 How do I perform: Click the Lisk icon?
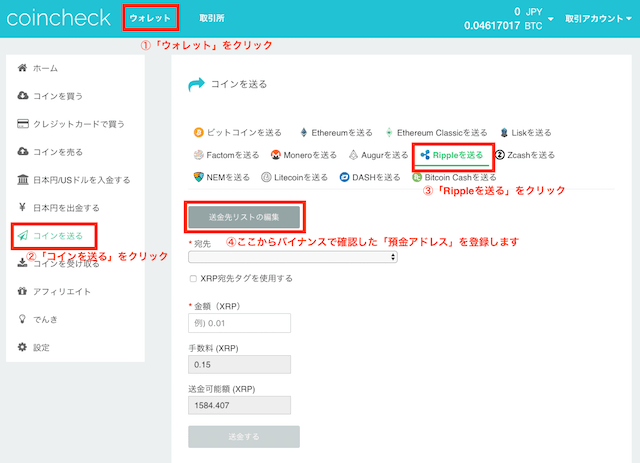(x=504, y=132)
